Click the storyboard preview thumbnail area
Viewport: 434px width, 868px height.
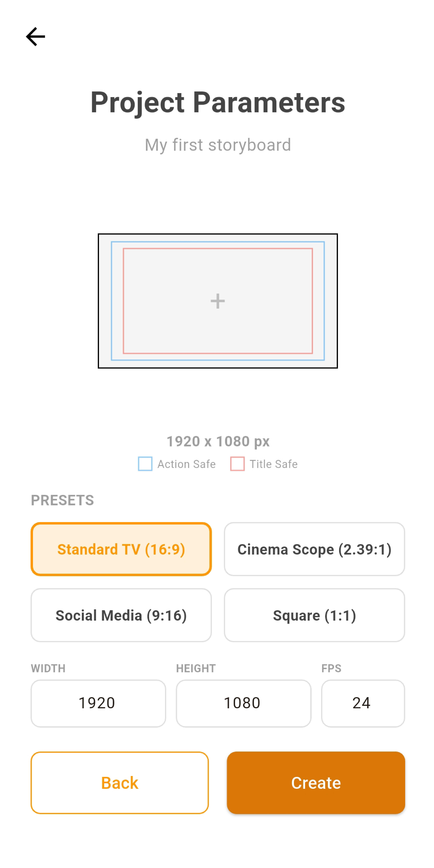tap(217, 301)
